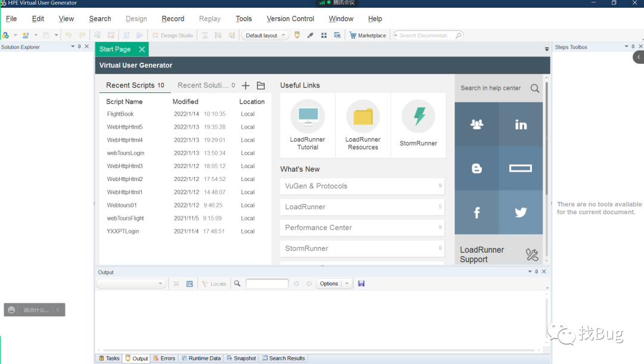Expand the StormRunner What's New section
The height and width of the screenshot is (364, 644).
click(x=363, y=248)
